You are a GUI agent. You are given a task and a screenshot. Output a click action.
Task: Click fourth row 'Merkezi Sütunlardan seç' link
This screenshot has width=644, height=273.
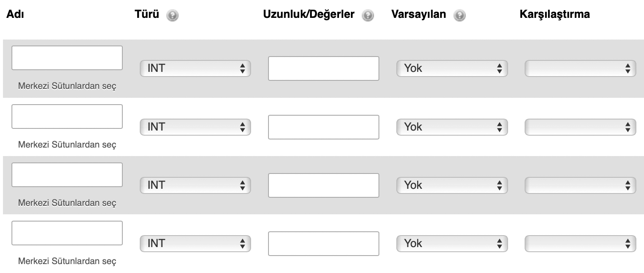point(67,261)
